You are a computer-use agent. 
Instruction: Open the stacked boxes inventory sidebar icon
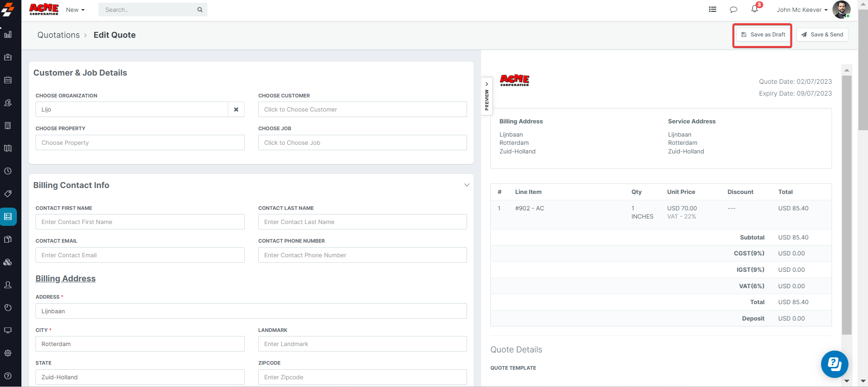tap(8, 262)
